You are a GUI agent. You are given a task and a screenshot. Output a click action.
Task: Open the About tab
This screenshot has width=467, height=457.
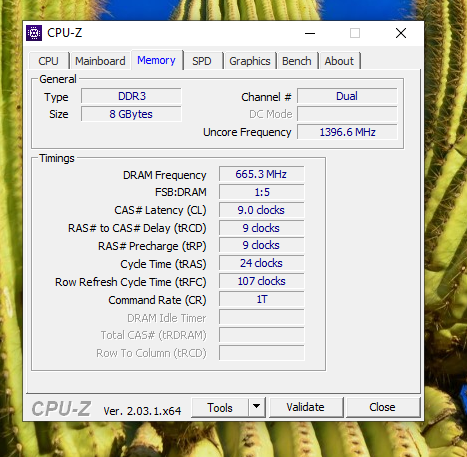pyautogui.click(x=339, y=61)
